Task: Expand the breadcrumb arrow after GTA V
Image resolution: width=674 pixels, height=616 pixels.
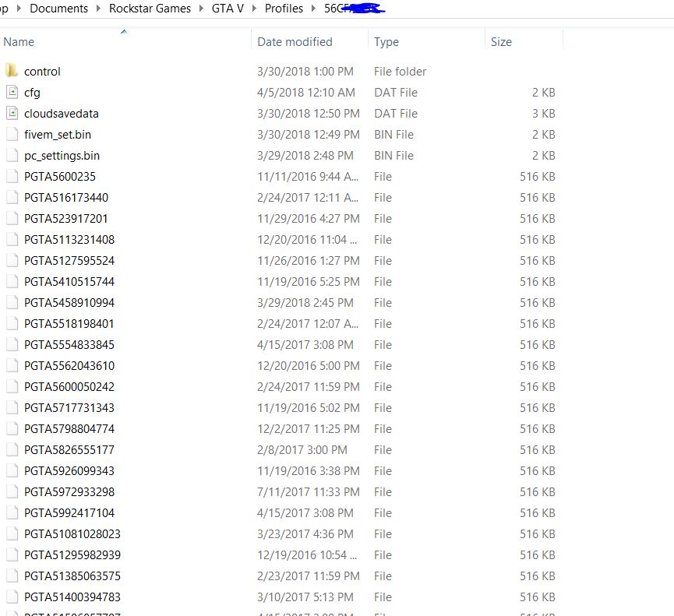Action: [x=255, y=8]
